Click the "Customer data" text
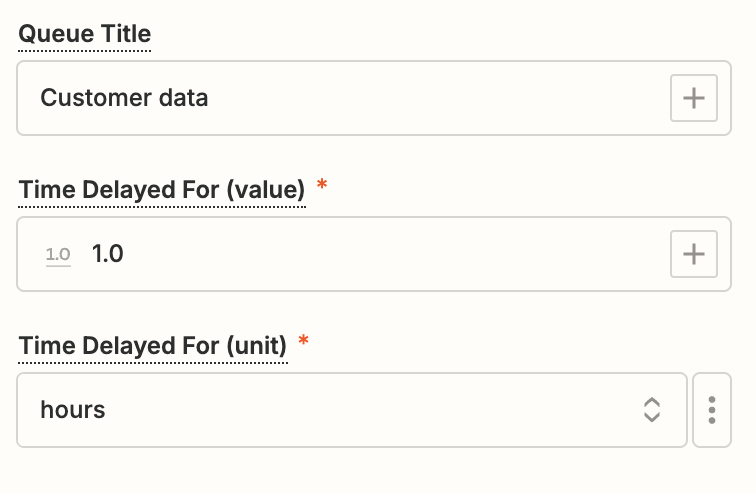The width and height of the screenshot is (756, 494). pyautogui.click(x=124, y=98)
